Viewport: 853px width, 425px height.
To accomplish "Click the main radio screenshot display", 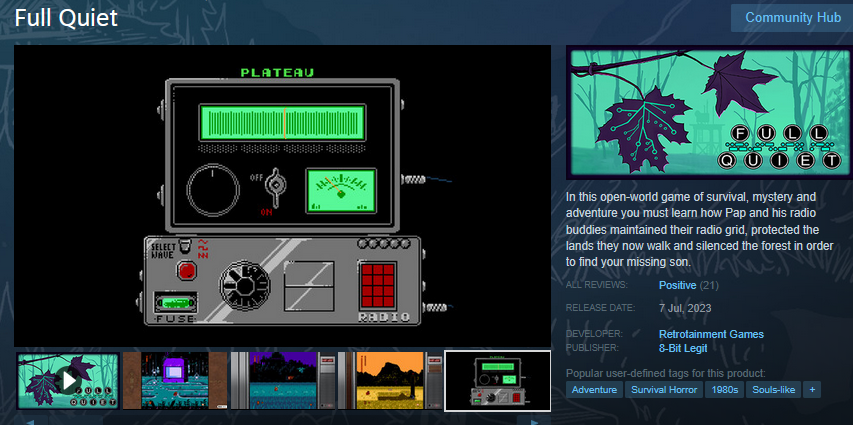I will pyautogui.click(x=282, y=196).
